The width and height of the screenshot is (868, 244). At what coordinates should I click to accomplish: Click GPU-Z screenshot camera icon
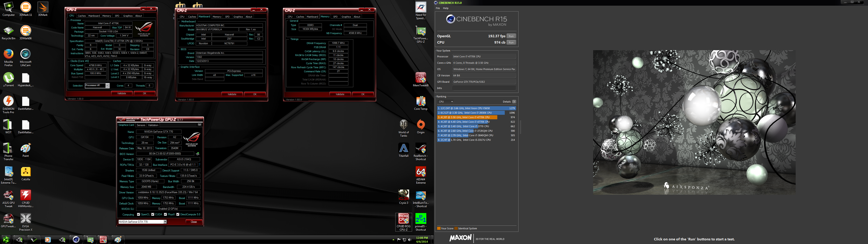click(199, 125)
